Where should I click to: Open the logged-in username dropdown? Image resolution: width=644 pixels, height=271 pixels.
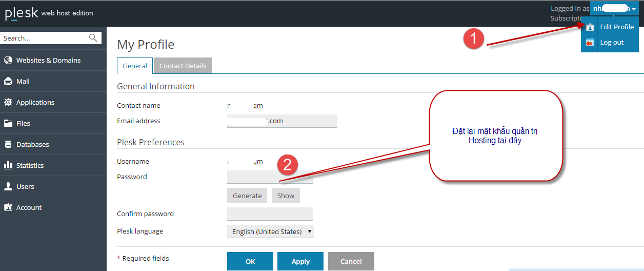pos(614,8)
